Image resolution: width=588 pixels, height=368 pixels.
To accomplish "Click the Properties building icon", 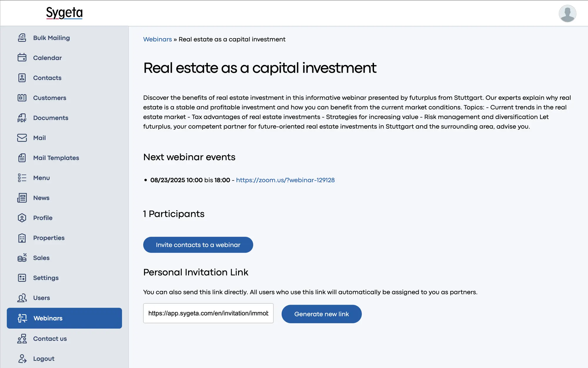I will click(x=22, y=237).
